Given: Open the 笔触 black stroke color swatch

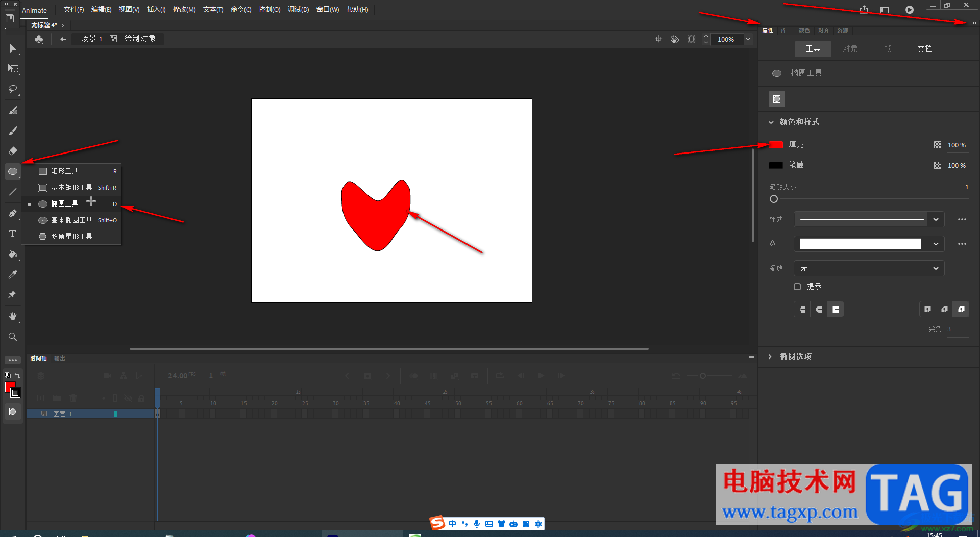Looking at the screenshot, I should (x=776, y=165).
